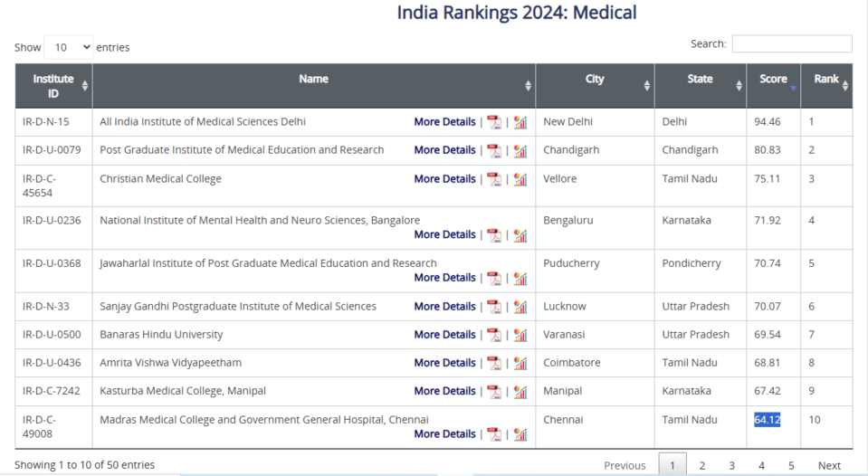Click the Showing 1 to 10 of 50 entries text

[85, 465]
